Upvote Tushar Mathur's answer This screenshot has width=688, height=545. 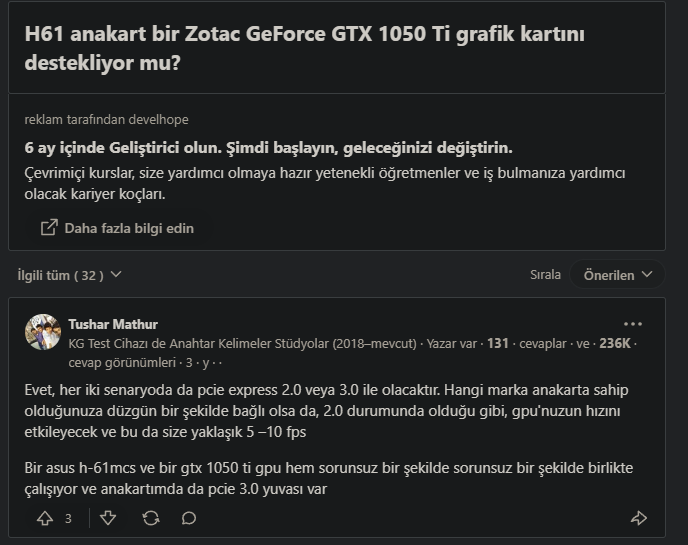pos(45,518)
